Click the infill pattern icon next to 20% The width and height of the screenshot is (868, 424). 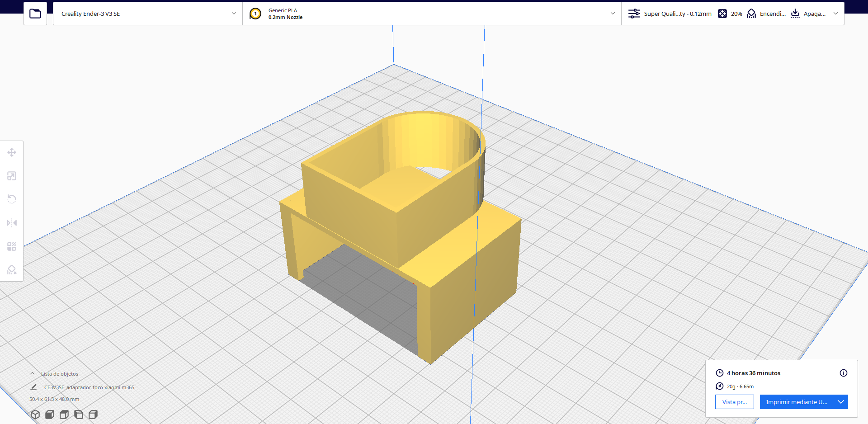722,14
